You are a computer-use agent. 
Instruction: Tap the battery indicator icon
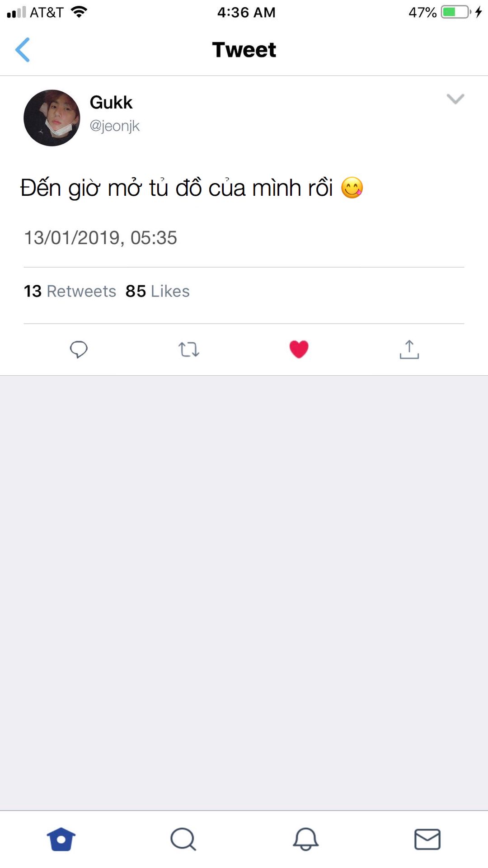[455, 12]
